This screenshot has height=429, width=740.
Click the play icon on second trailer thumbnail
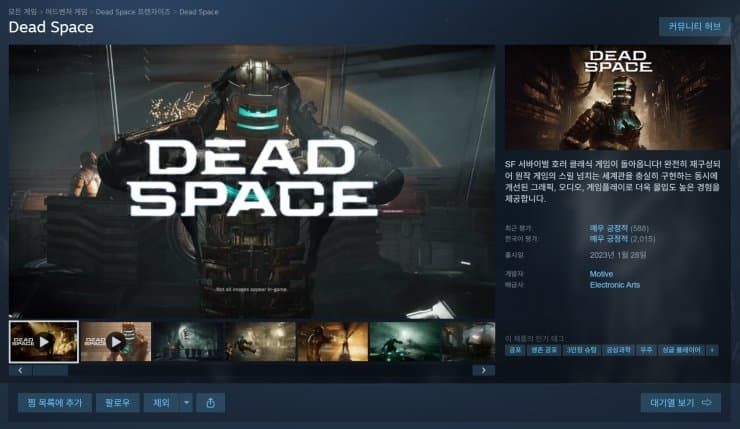coord(116,341)
